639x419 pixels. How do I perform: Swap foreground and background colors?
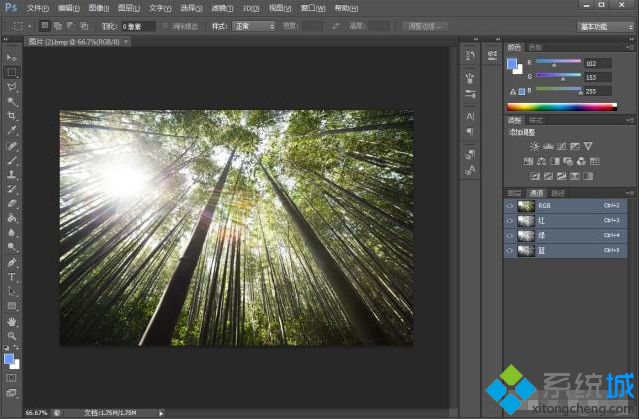[x=16, y=347]
